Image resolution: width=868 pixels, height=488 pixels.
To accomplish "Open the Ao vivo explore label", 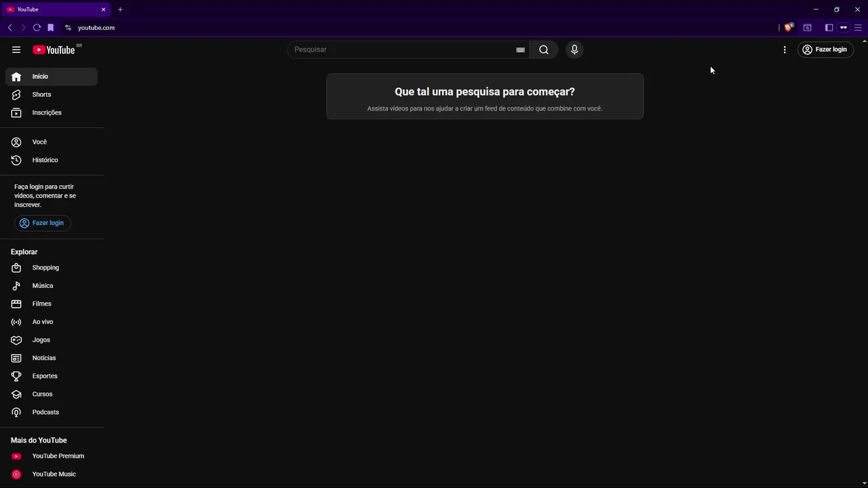I will pyautogui.click(x=42, y=322).
